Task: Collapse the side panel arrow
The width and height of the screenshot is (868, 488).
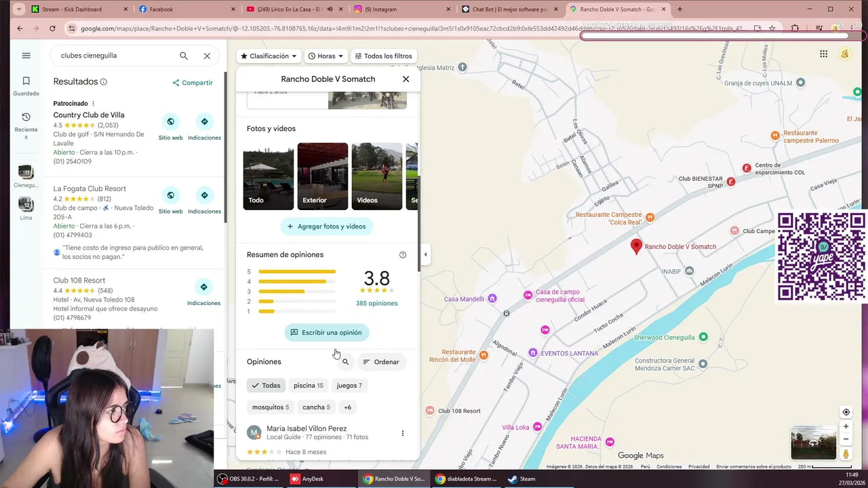Action: point(425,255)
